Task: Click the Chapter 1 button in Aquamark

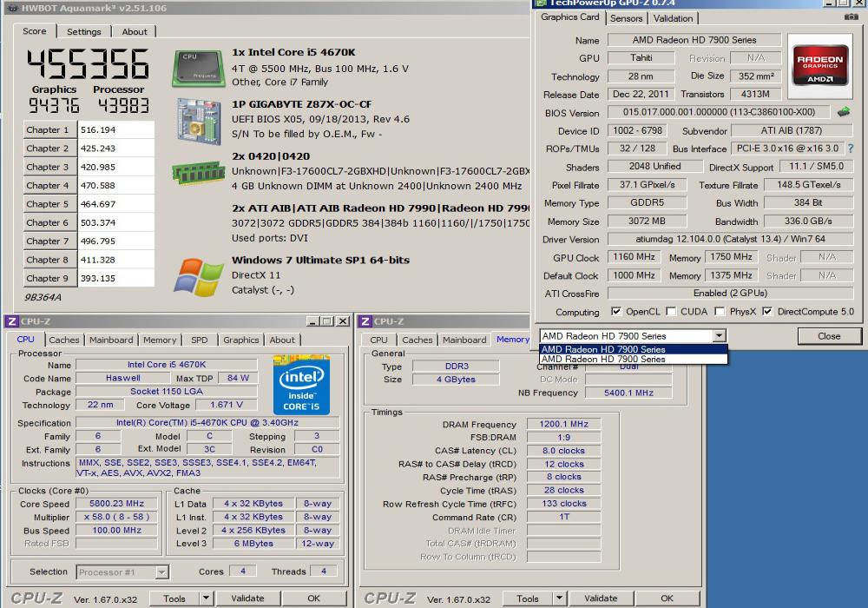Action: [49, 129]
